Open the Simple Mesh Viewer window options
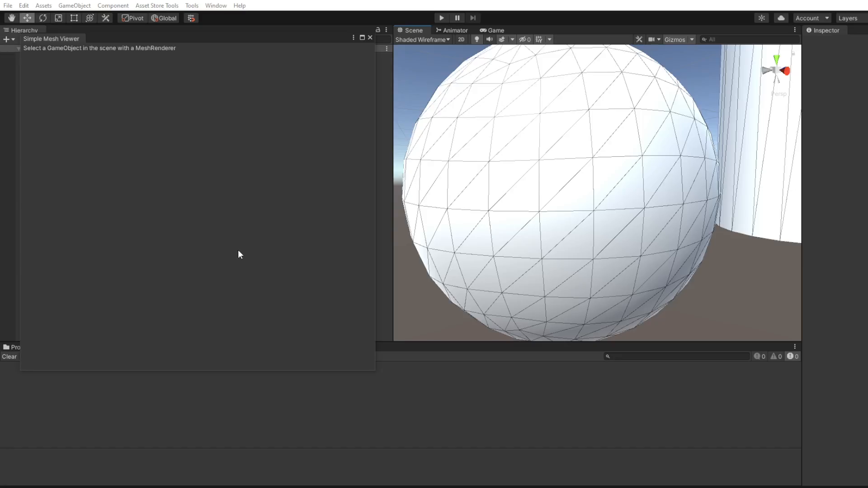This screenshot has width=868, height=488. pyautogui.click(x=354, y=38)
